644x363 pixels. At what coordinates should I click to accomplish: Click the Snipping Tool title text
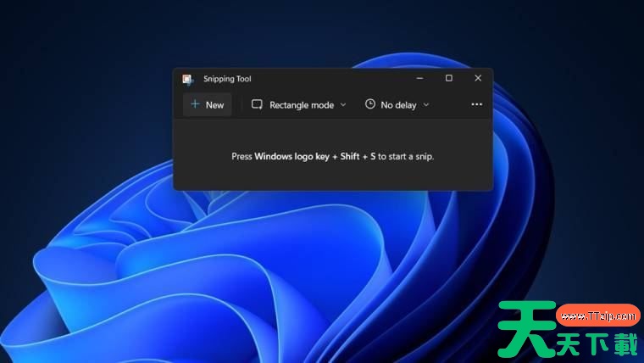pyautogui.click(x=227, y=79)
